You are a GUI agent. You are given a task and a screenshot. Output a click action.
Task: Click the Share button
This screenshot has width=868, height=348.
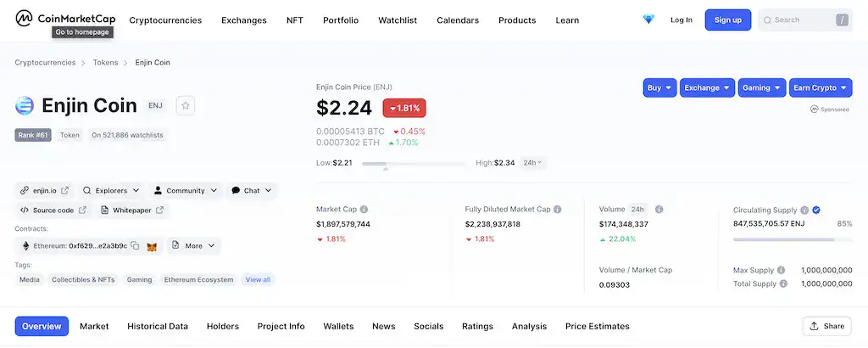[827, 327]
